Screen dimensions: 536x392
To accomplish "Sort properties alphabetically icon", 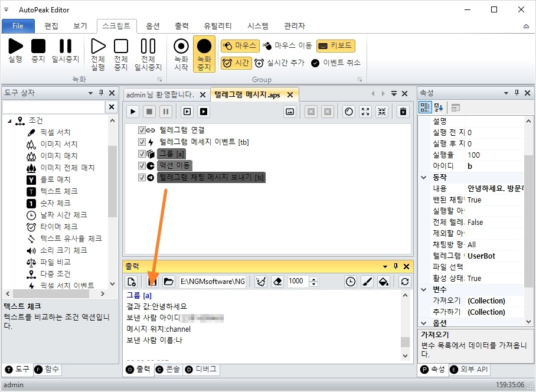I will [x=439, y=107].
